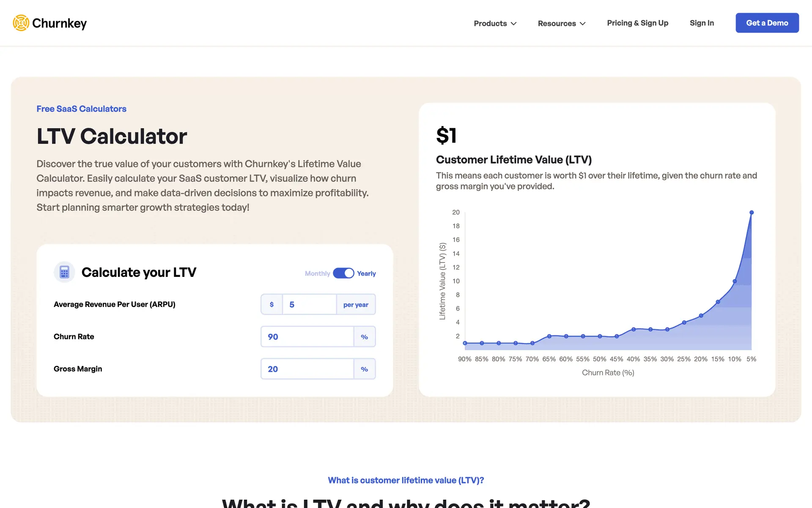This screenshot has width=812, height=508.
Task: Focus the Churn Rate input showing 90
Action: click(x=307, y=337)
